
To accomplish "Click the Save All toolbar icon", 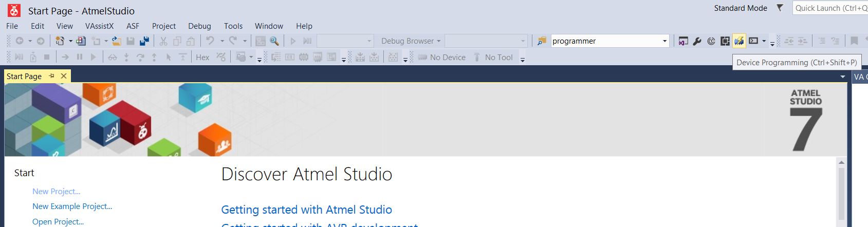I will (x=144, y=41).
